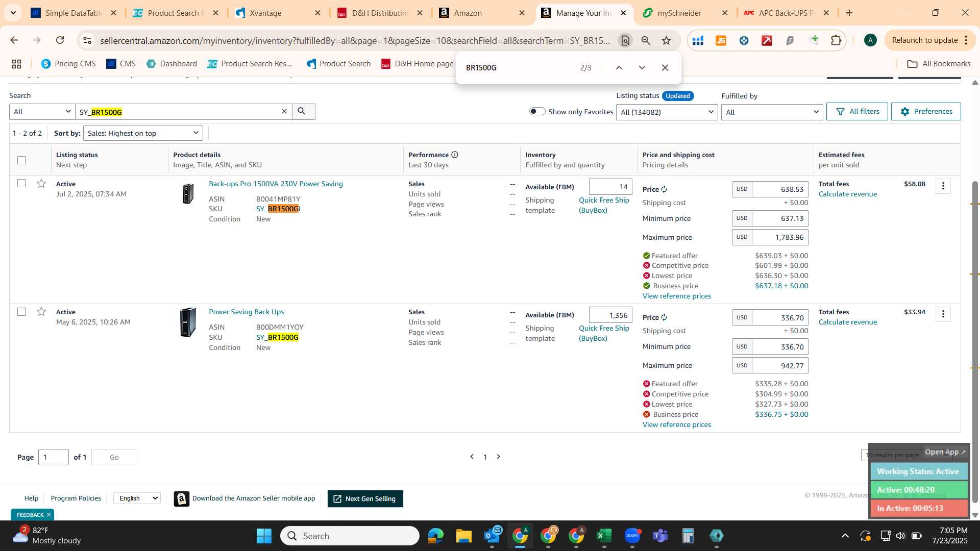Open the English language dropdown
This screenshot has height=551, width=980.
click(x=137, y=498)
